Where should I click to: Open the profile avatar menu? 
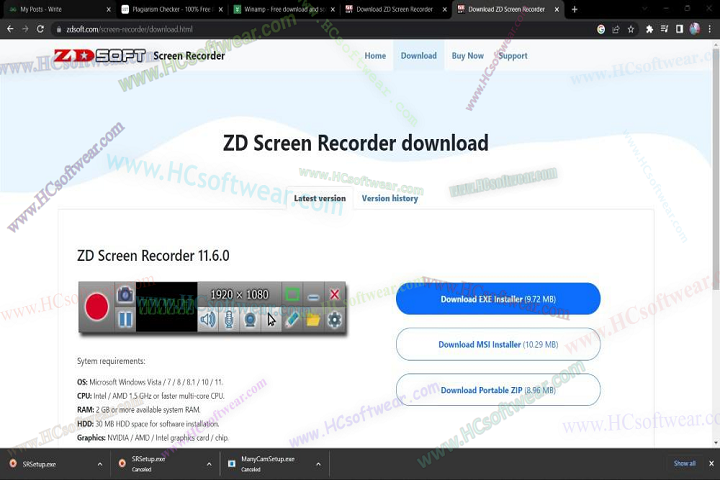tap(695, 29)
